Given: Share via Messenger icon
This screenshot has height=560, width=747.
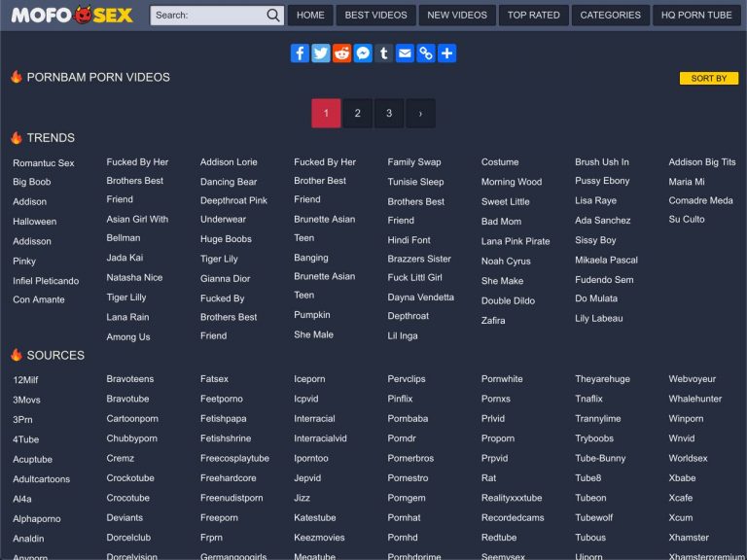Looking at the screenshot, I should (x=363, y=52).
